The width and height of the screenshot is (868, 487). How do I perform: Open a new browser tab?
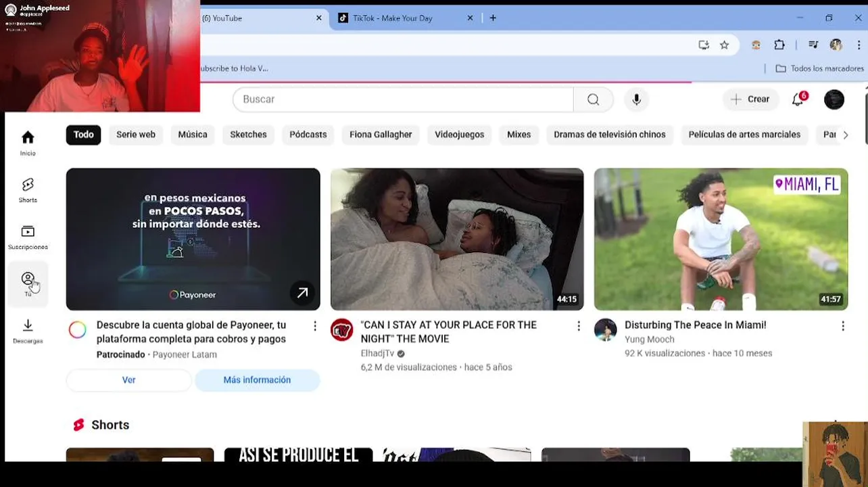(493, 18)
